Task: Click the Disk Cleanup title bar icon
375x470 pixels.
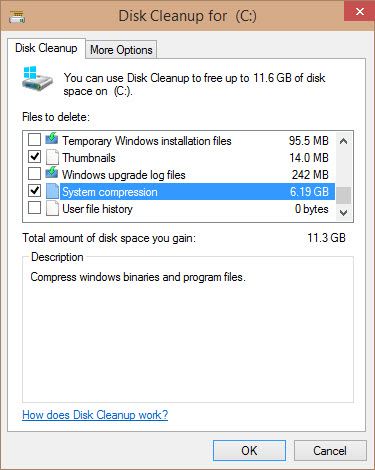Action: point(17,17)
